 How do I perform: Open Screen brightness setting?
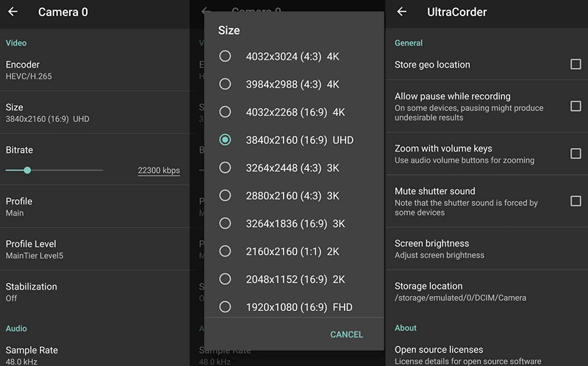487,249
